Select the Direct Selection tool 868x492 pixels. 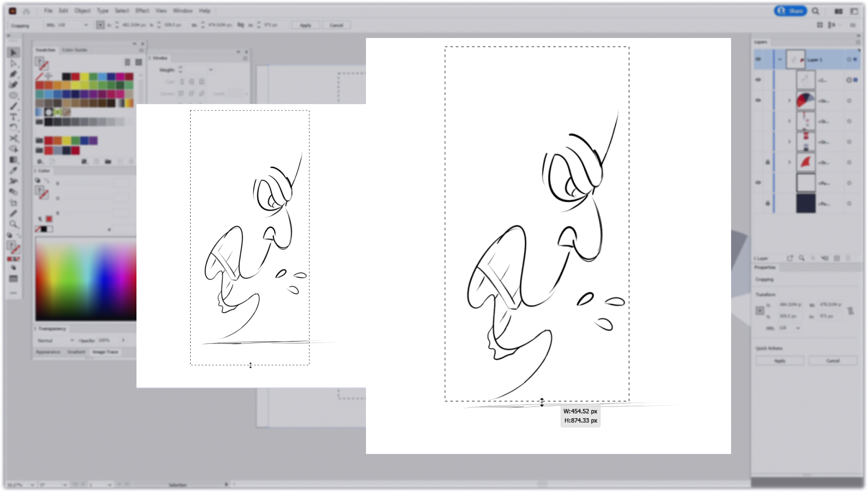13,64
